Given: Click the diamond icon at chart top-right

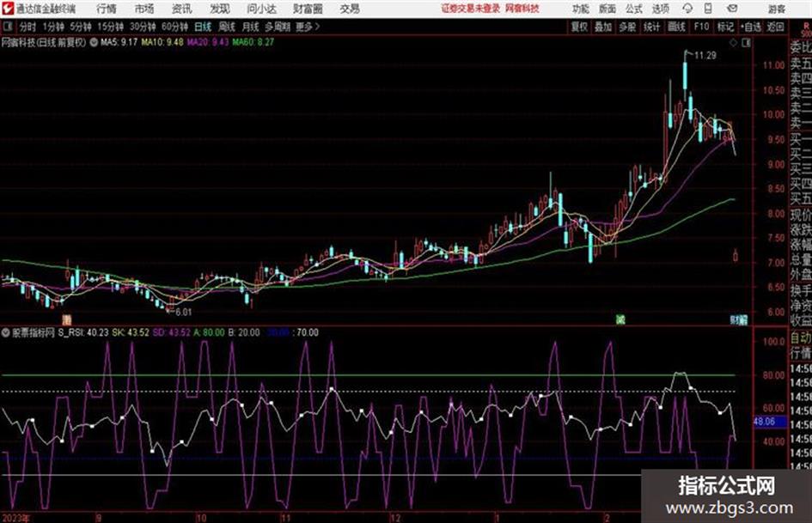Looking at the screenshot, I should pyautogui.click(x=733, y=43).
